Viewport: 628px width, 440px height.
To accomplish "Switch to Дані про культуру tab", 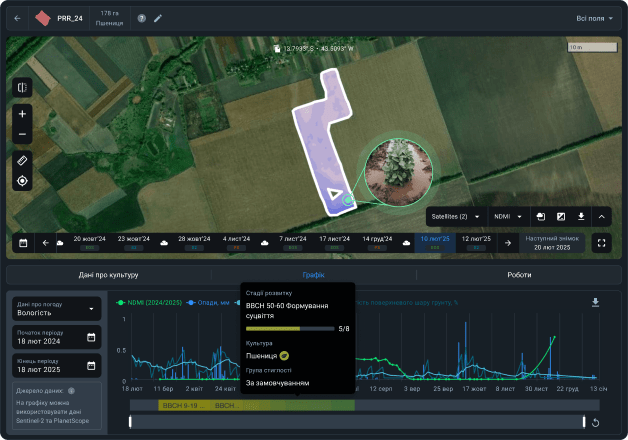I will coord(109,275).
